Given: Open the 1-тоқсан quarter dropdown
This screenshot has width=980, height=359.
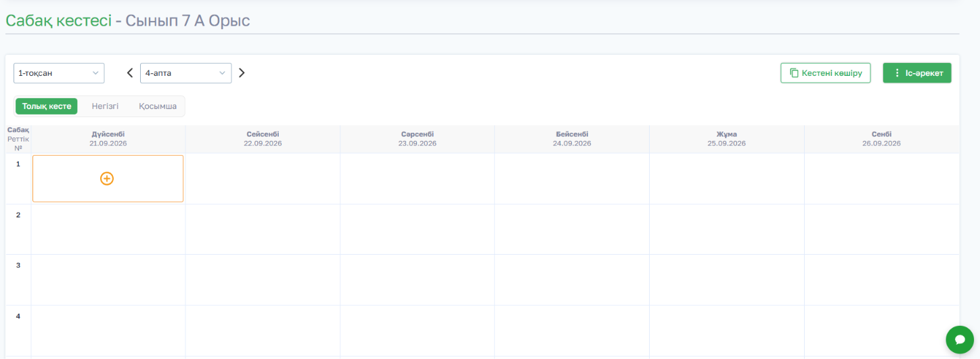Looking at the screenshot, I should 59,73.
